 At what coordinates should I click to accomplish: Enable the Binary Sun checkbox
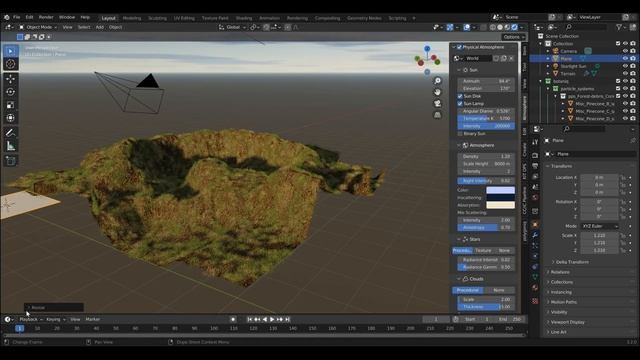coord(460,133)
